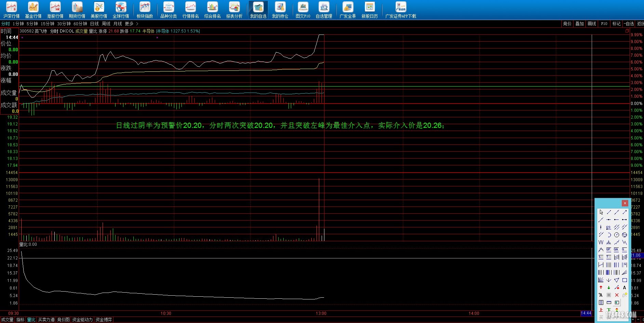Open 广发证券APP下载 download icon
Viewport: 644px width, 323px height.
click(401, 10)
